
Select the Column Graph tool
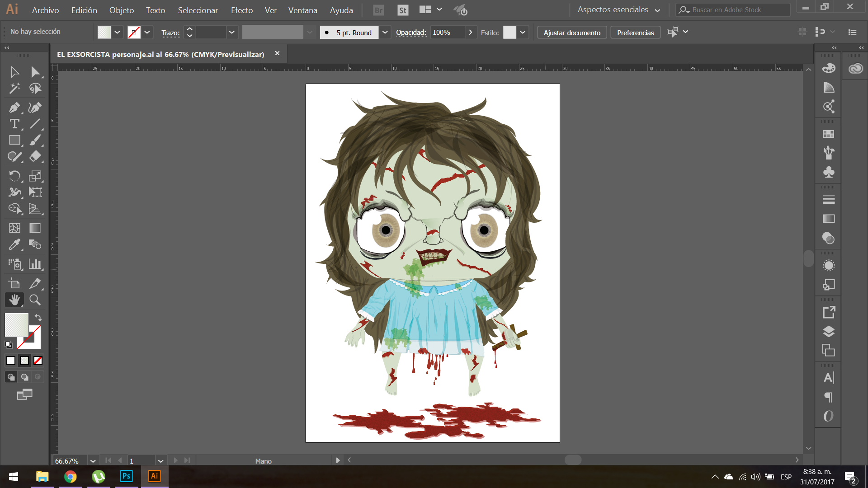click(35, 264)
